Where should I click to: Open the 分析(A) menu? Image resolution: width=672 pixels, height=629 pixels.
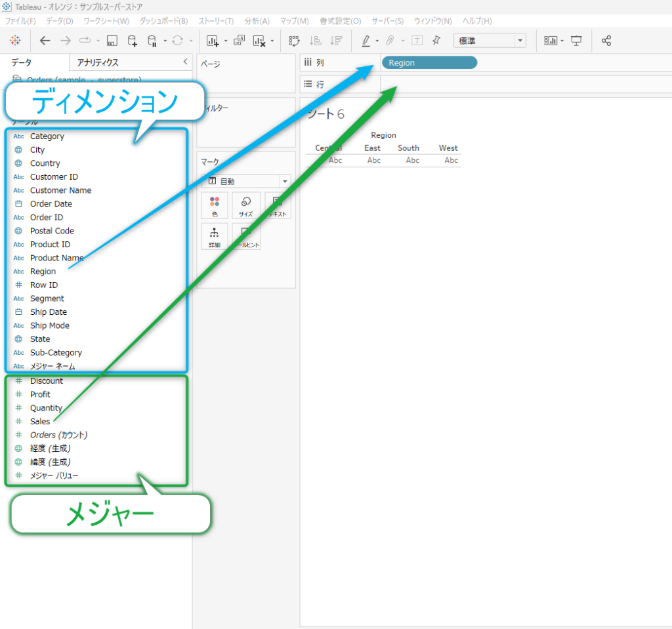(x=257, y=21)
